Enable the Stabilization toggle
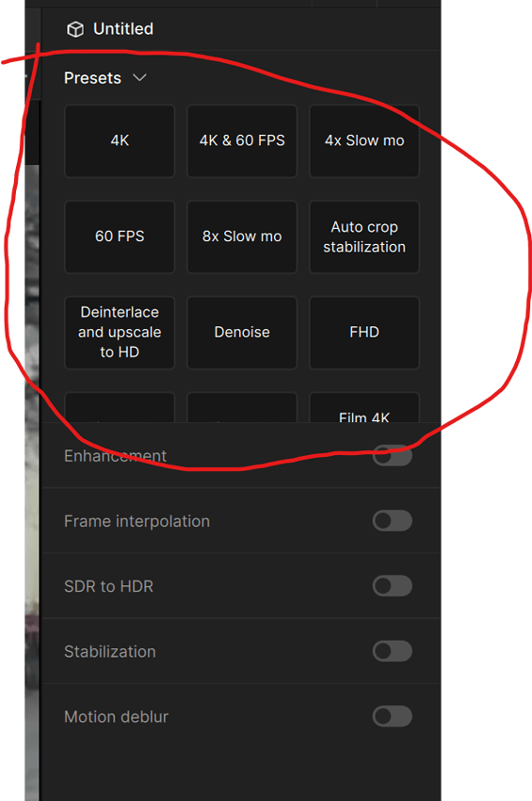Viewport: 532px width, 801px height. [392, 651]
